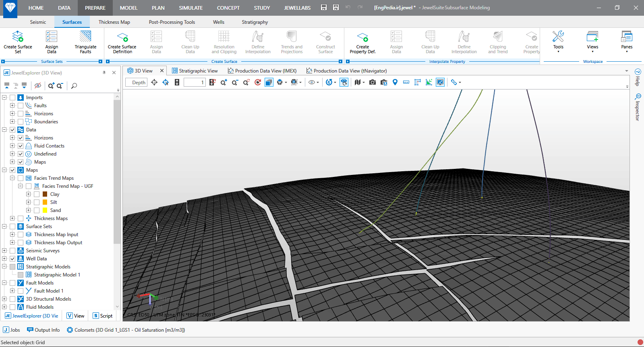Click the JewelExplorer tree scrollbar
Screen dimensions: 644x347
pos(117,172)
